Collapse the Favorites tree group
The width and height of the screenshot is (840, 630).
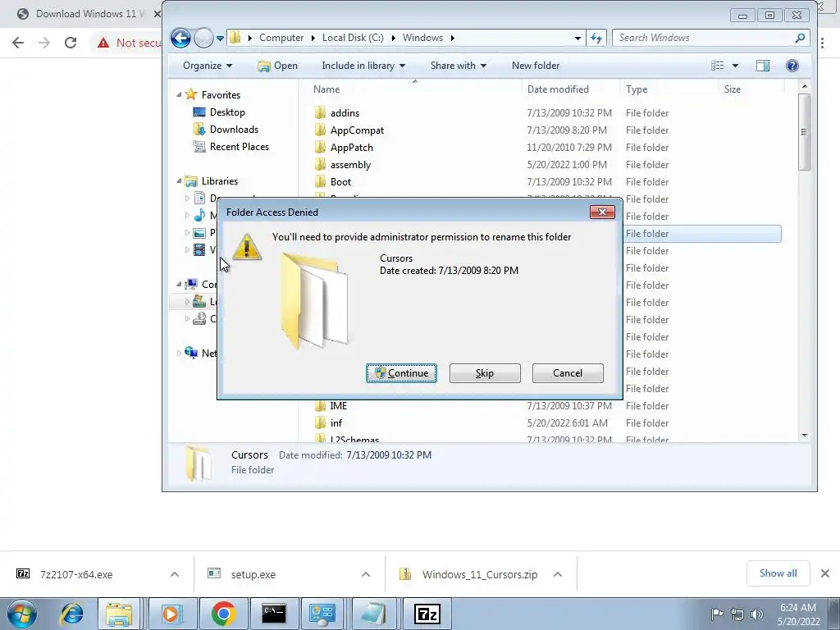click(x=179, y=95)
